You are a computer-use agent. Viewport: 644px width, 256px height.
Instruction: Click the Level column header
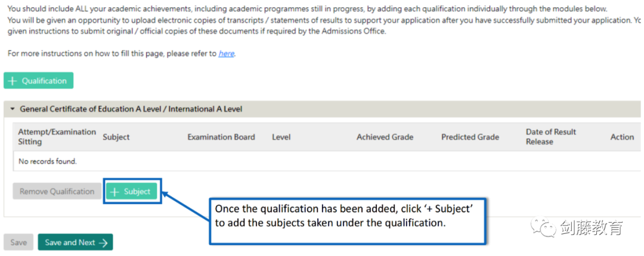point(281,137)
